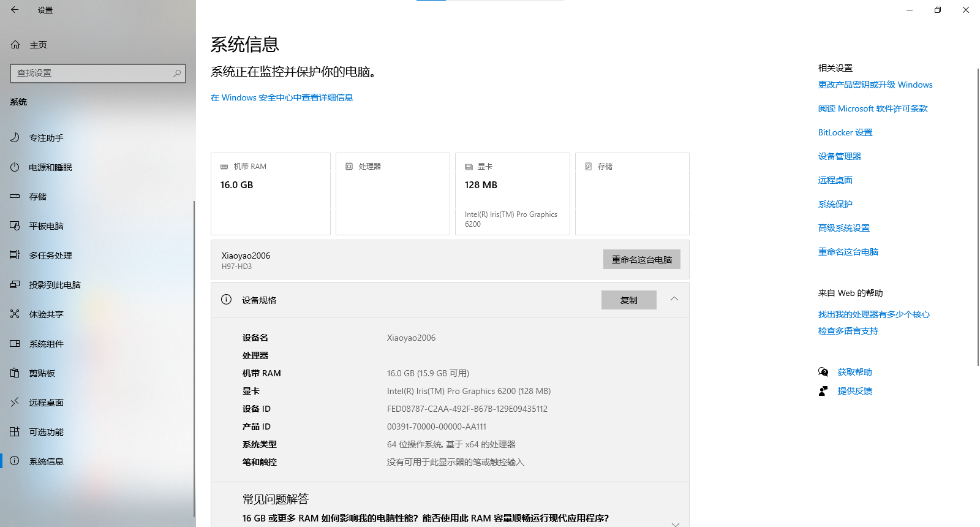This screenshot has height=527, width=980.
Task: Click the 没有可用于此显示器的笔或触控输入 value
Action: click(456, 462)
